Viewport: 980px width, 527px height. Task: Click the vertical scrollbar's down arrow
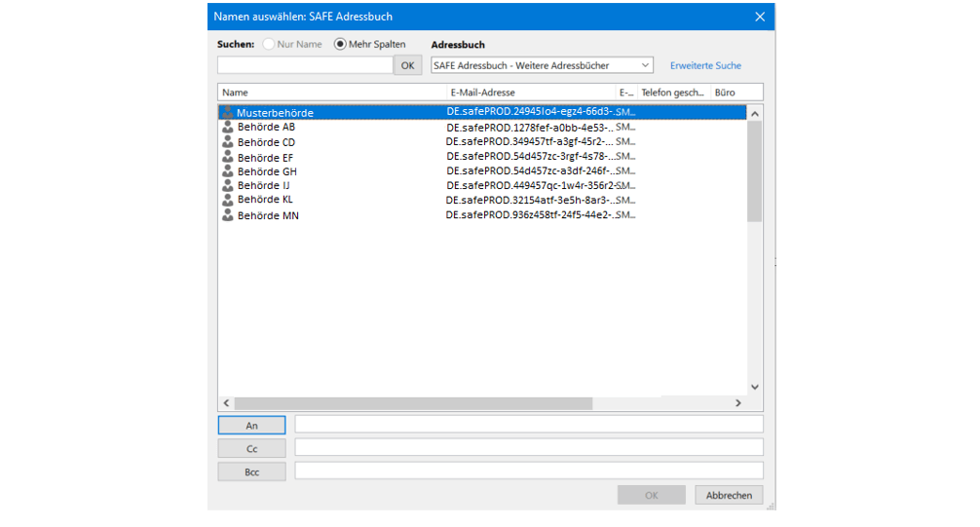pyautogui.click(x=754, y=387)
